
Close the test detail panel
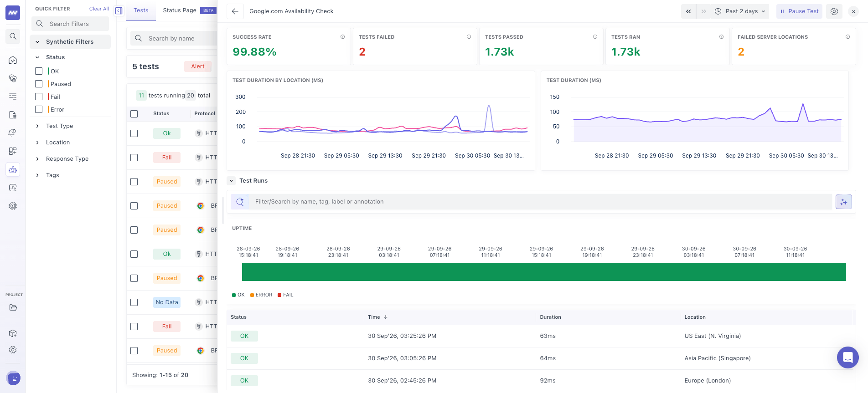pos(853,11)
